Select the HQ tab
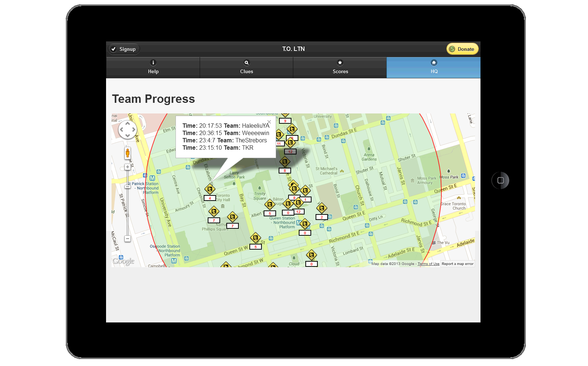The height and width of the screenshot is (366, 588). tap(434, 67)
